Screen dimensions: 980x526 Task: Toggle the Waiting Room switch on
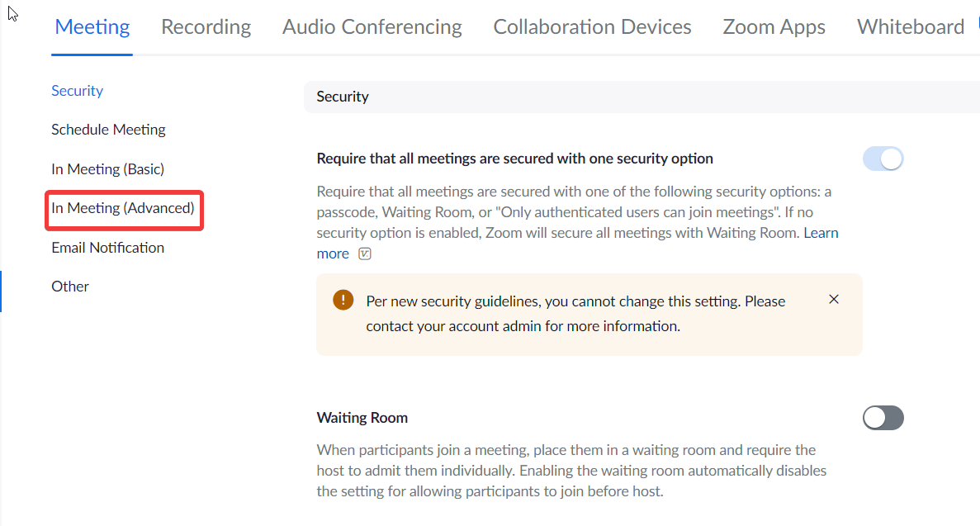883,418
